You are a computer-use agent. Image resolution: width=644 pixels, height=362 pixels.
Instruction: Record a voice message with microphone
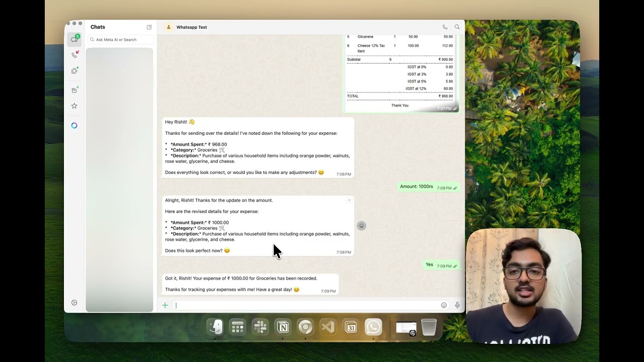tap(457, 305)
